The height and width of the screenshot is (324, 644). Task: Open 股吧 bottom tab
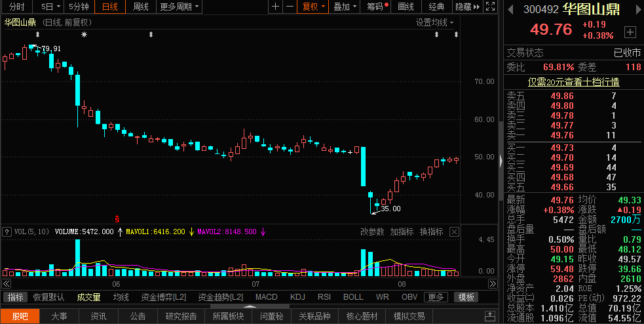click(x=20, y=316)
